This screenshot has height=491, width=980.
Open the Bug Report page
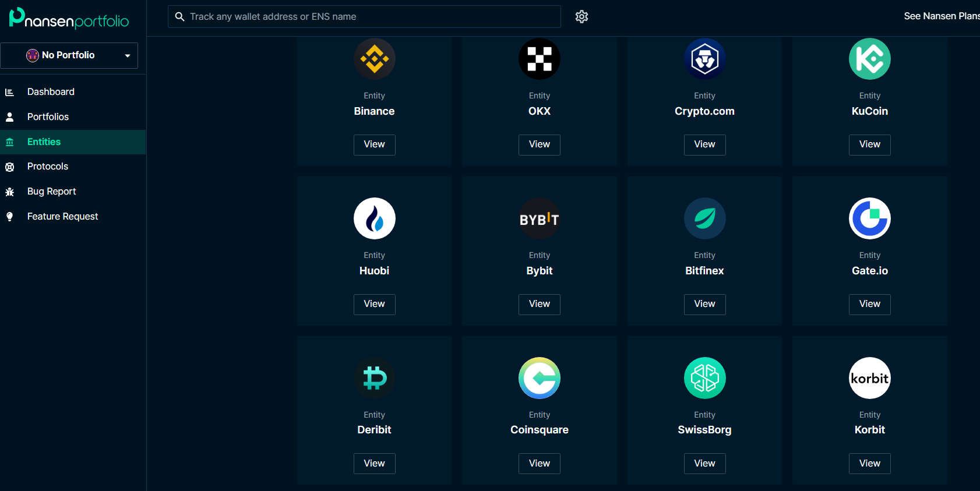click(x=51, y=192)
